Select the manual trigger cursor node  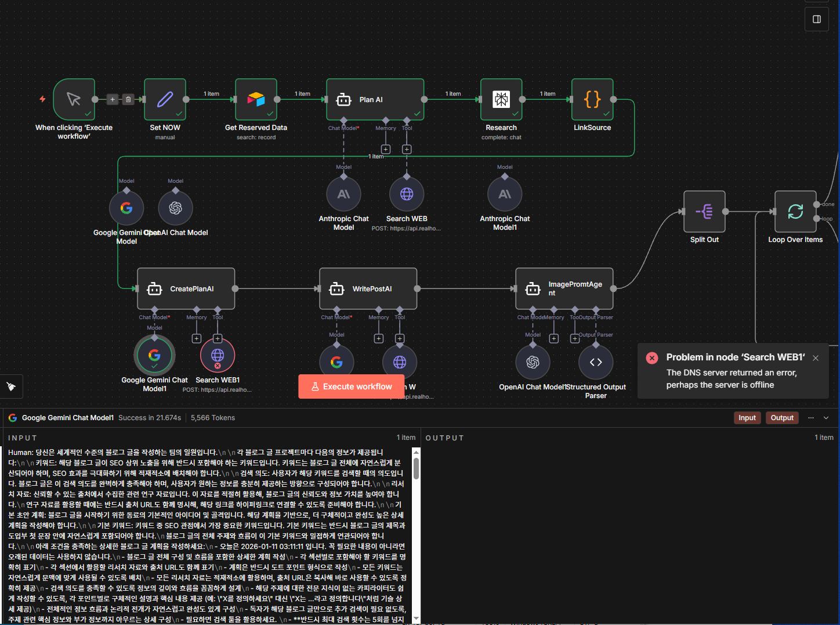[x=74, y=99]
